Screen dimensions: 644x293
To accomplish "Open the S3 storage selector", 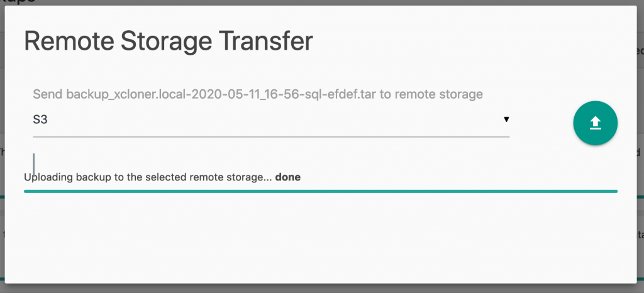I will point(271,120).
